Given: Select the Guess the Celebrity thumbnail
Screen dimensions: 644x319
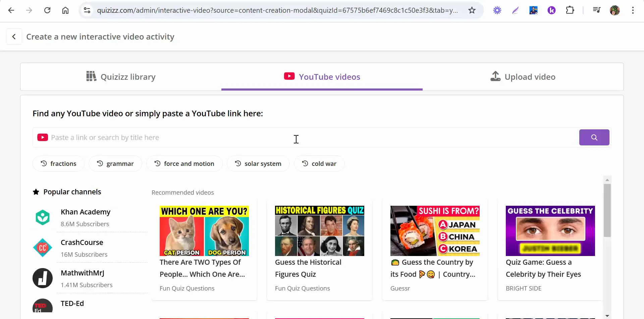Looking at the screenshot, I should point(550,231).
